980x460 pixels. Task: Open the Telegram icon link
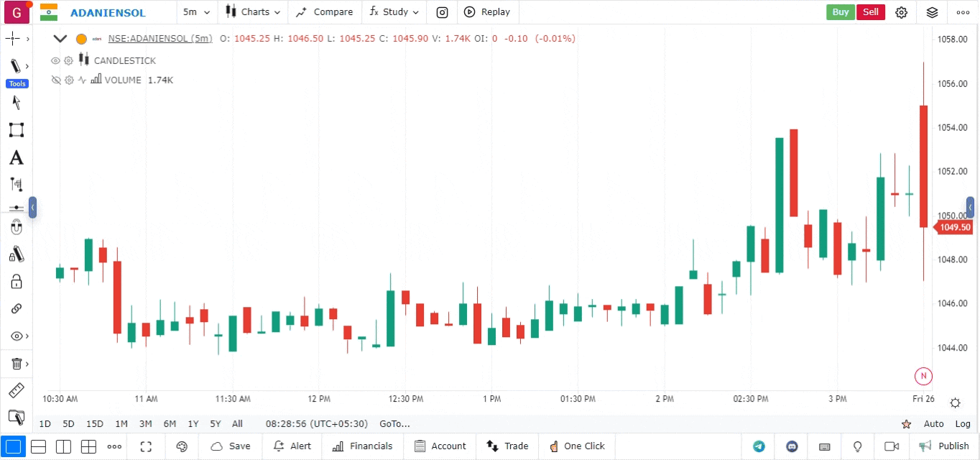(x=759, y=446)
